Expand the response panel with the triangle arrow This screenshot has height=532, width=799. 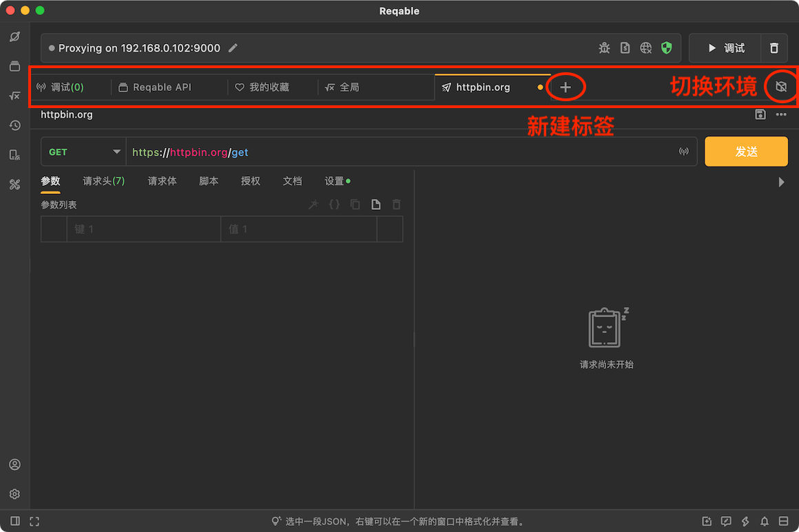(781, 182)
